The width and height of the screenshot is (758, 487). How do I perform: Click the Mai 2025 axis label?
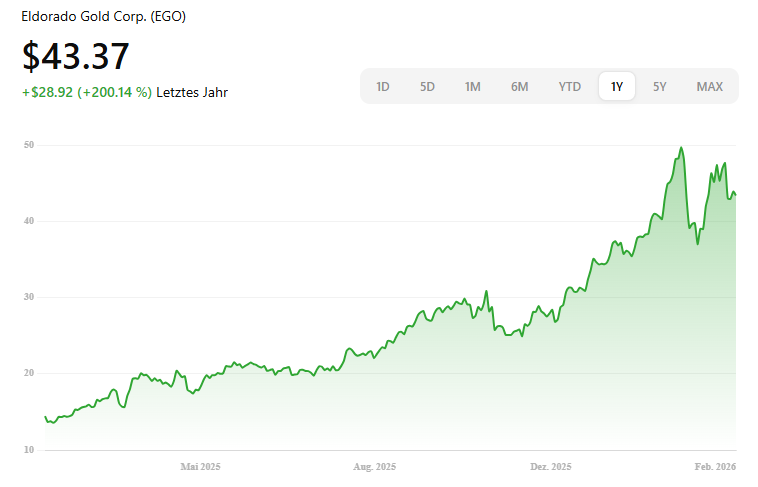[x=200, y=467]
